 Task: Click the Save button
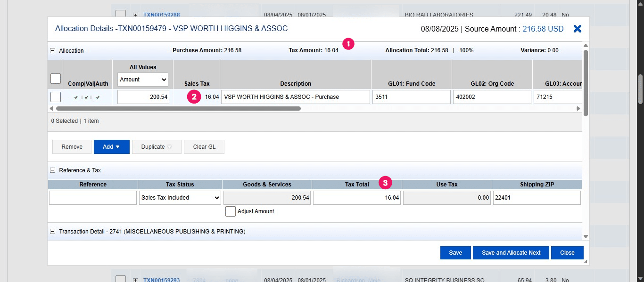click(455, 252)
